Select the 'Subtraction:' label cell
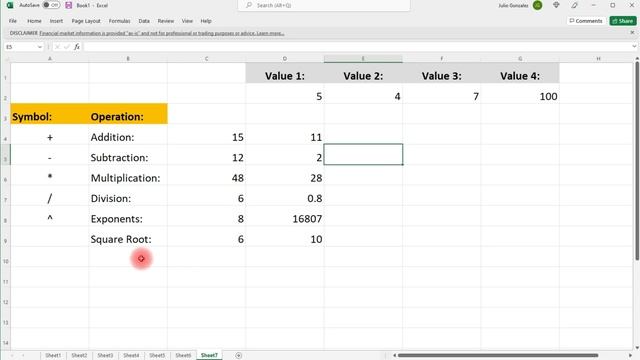640x360 pixels. (x=128, y=155)
